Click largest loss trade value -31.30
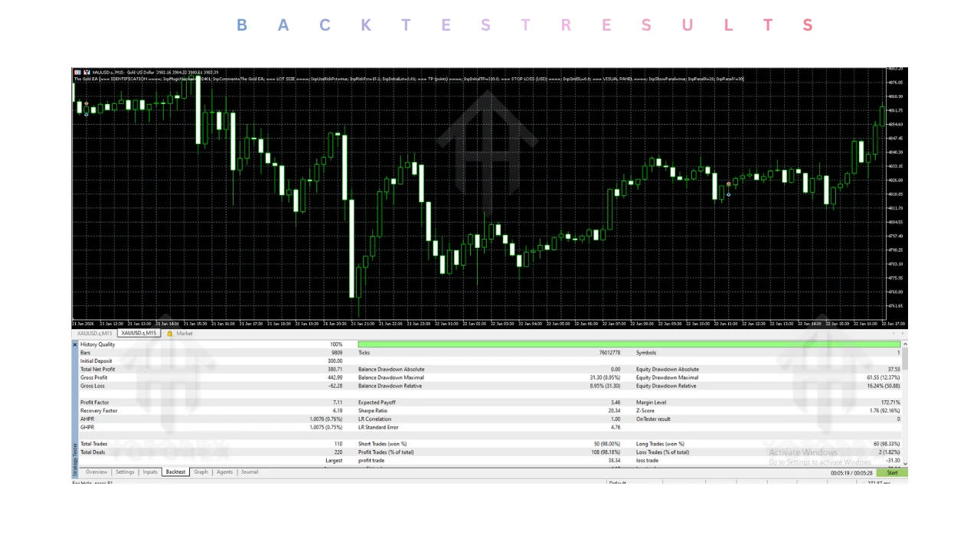The image size is (980, 551). pyautogui.click(x=893, y=461)
